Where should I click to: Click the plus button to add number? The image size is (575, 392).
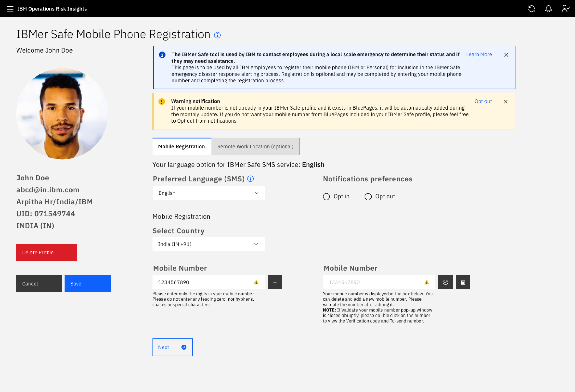pyautogui.click(x=275, y=282)
